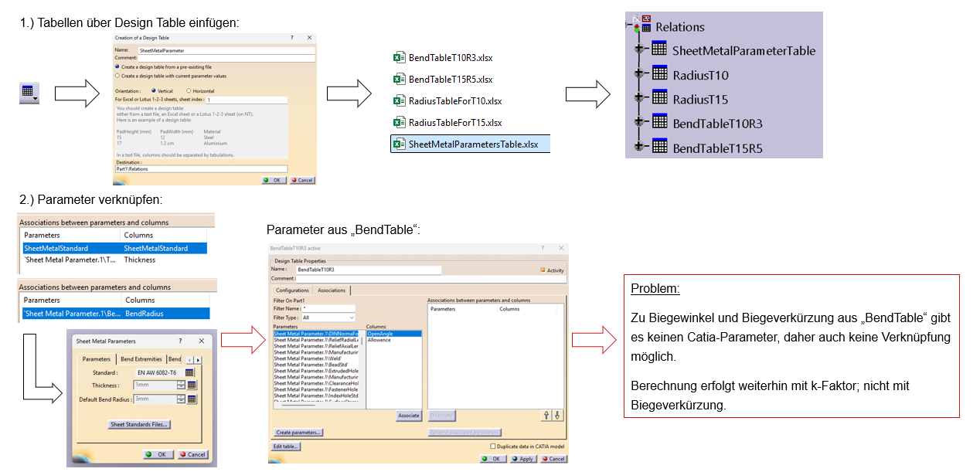Image resolution: width=980 pixels, height=472 pixels.
Task: Click help question mark in BendTableT10R3 dialog
Action: [542, 248]
